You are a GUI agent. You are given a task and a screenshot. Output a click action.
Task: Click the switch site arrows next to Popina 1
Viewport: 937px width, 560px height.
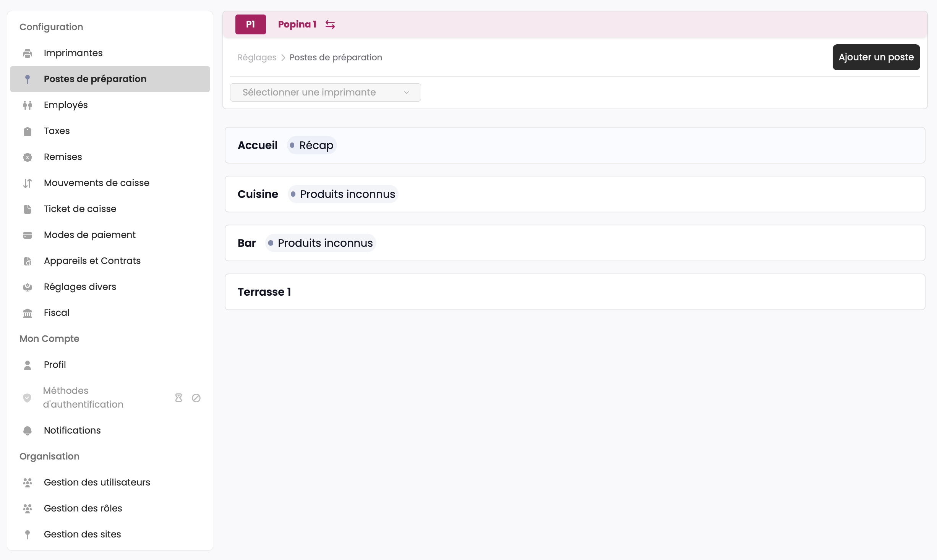pos(330,24)
